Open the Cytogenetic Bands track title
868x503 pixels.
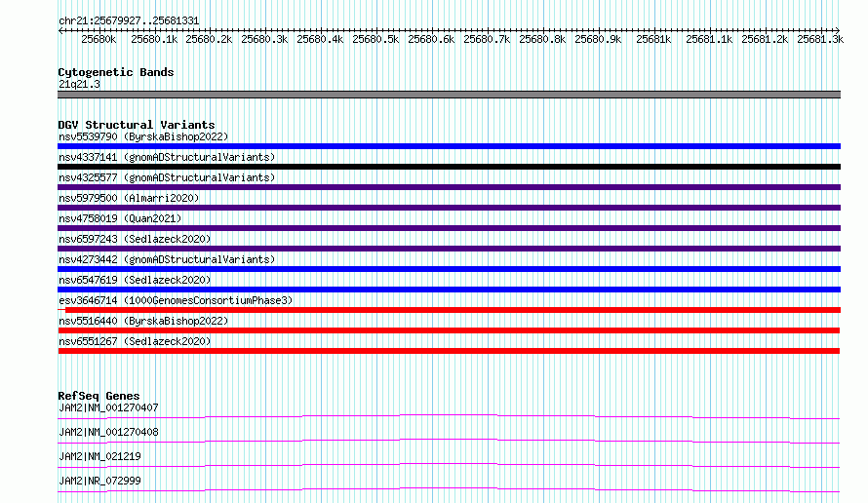[116, 72]
